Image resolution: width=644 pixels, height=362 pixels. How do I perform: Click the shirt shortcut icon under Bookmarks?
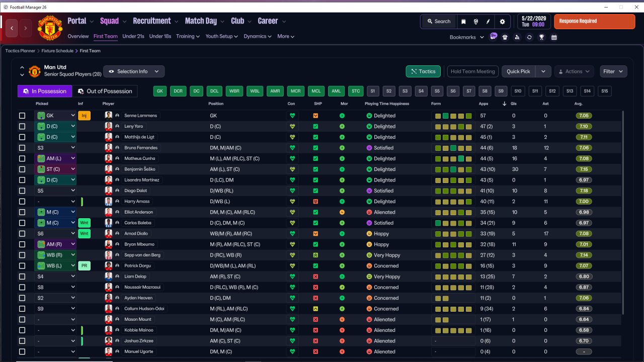pos(505,37)
